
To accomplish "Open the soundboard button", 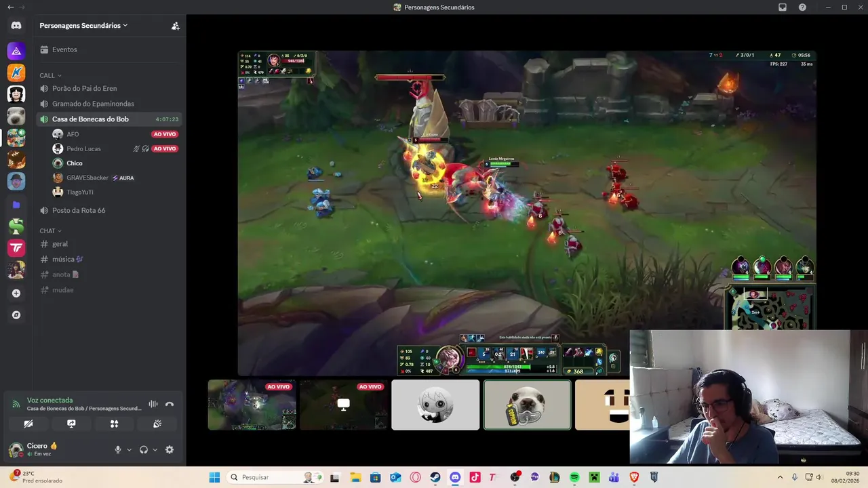I will pyautogui.click(x=157, y=424).
